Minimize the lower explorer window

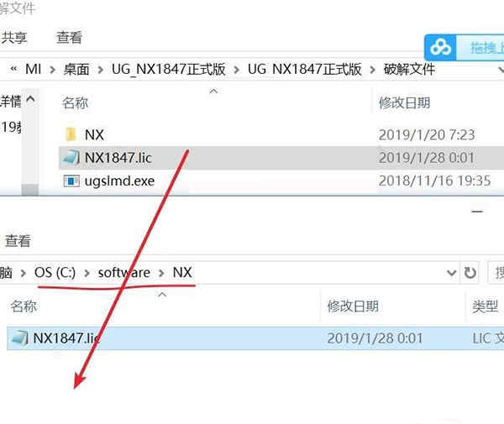click(477, 212)
